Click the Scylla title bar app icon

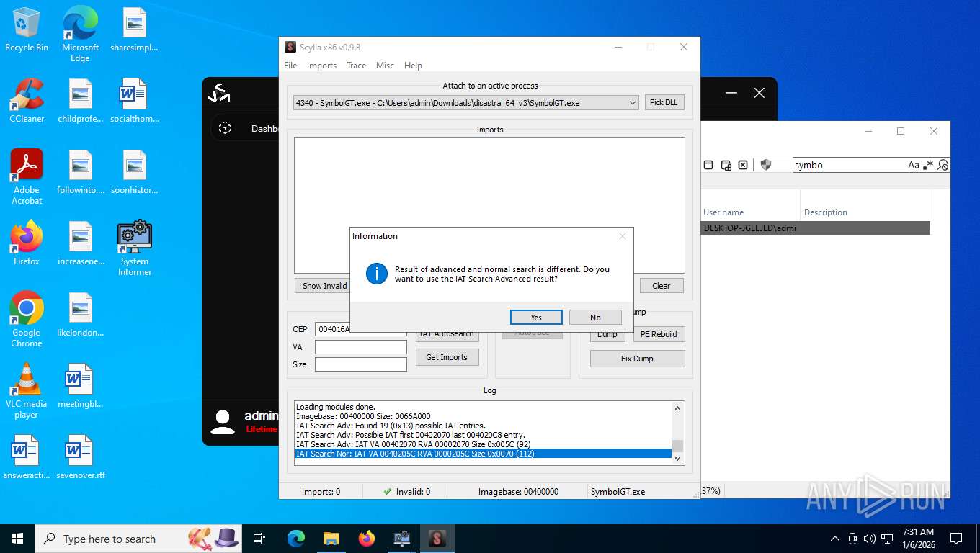pyautogui.click(x=290, y=48)
